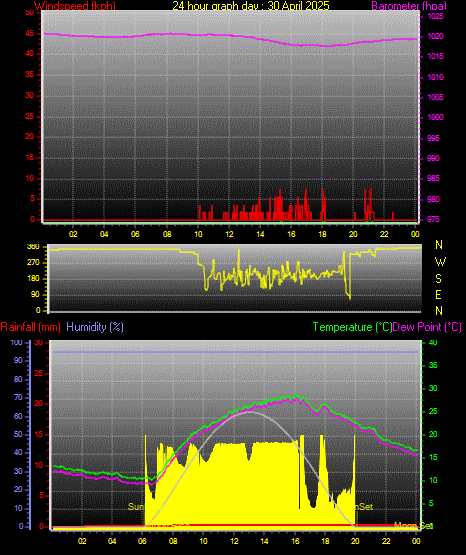
Task: Select the Humidity (%) legend label
Action: point(95,327)
